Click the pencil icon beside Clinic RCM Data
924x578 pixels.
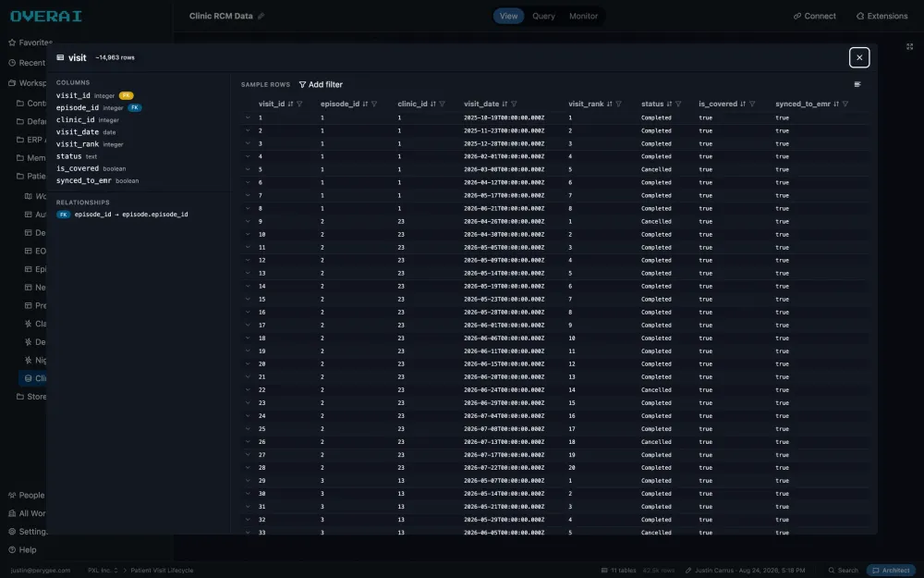pos(261,16)
